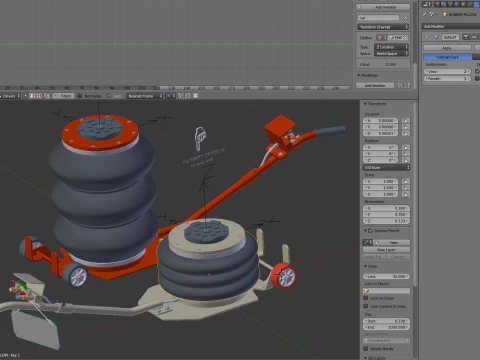Collapse the View panel in sidebar
Viewport: 480px width, 360px height.
(x=365, y=266)
